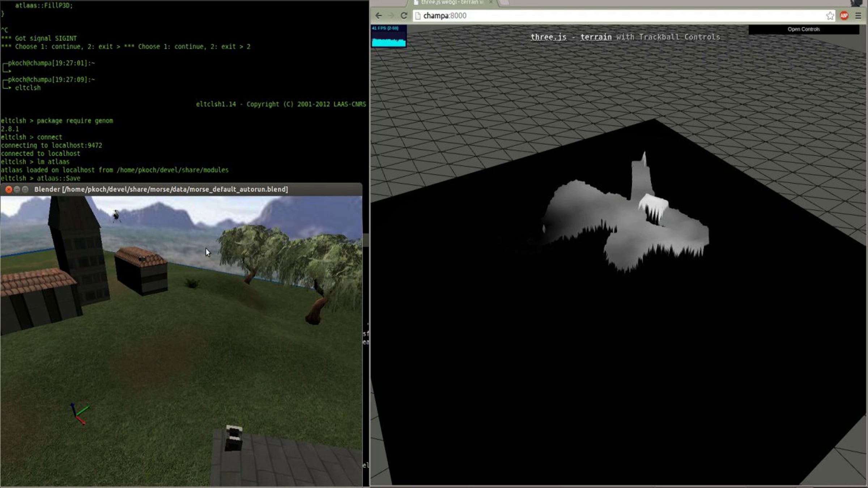
Task: Maximize the Blender window
Action: 25,189
